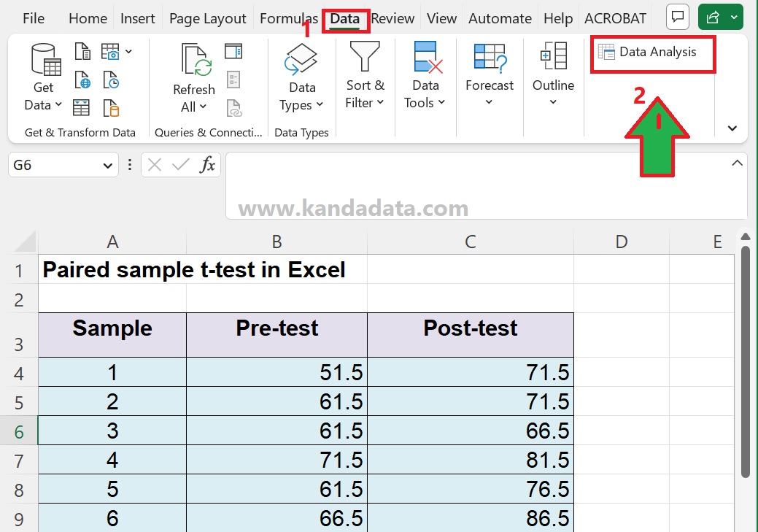Open the Data Tools group
This screenshot has height=532, width=758.
tap(425, 75)
